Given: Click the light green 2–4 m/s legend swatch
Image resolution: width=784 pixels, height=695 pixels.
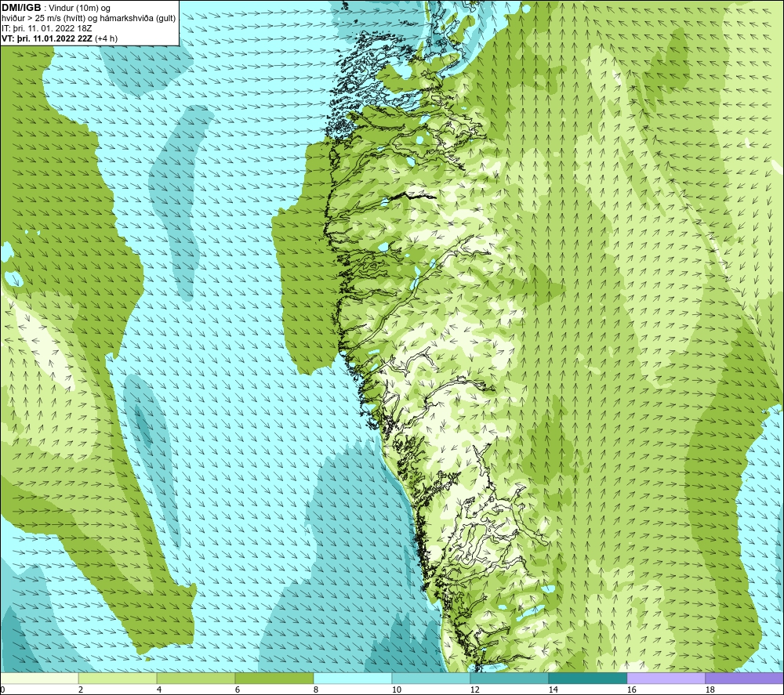Looking at the screenshot, I should pyautogui.click(x=118, y=678).
